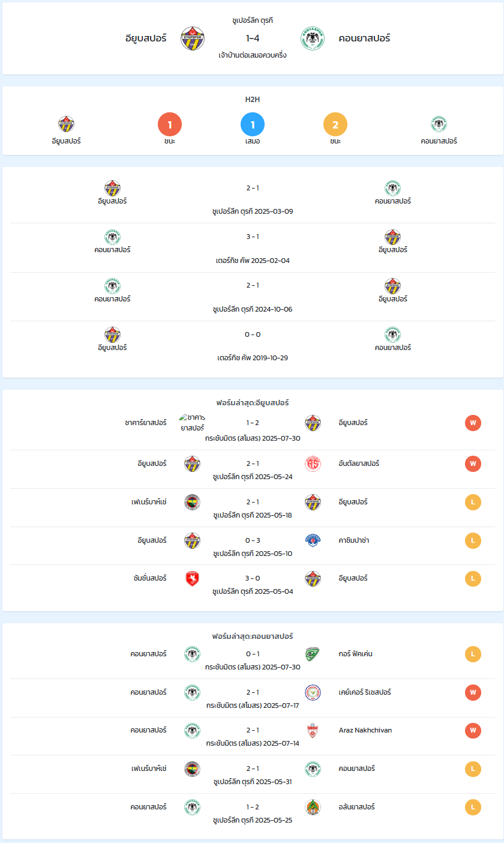The height and width of the screenshot is (843, 504).
Task: Open the Alanyaspor logo in Konyaspor form
Action: click(313, 807)
